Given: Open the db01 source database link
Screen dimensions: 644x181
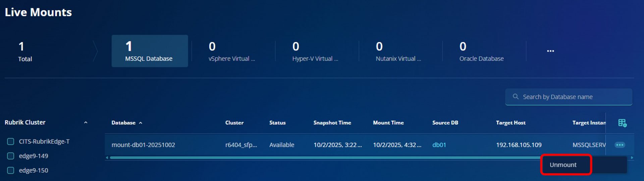Looking at the screenshot, I should (439, 145).
